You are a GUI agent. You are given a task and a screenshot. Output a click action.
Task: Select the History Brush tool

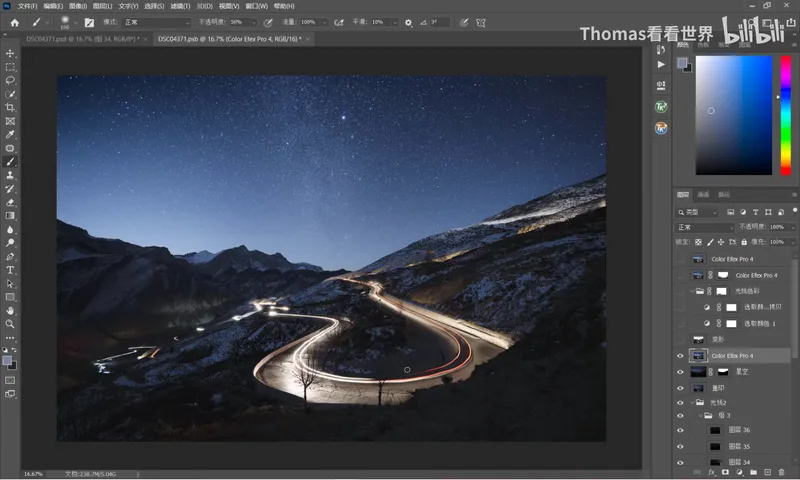[x=10, y=189]
